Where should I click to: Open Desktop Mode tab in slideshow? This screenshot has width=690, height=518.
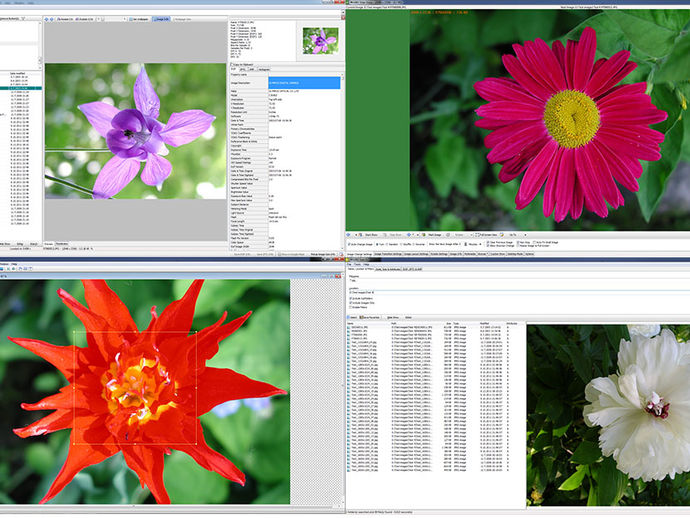click(x=515, y=254)
